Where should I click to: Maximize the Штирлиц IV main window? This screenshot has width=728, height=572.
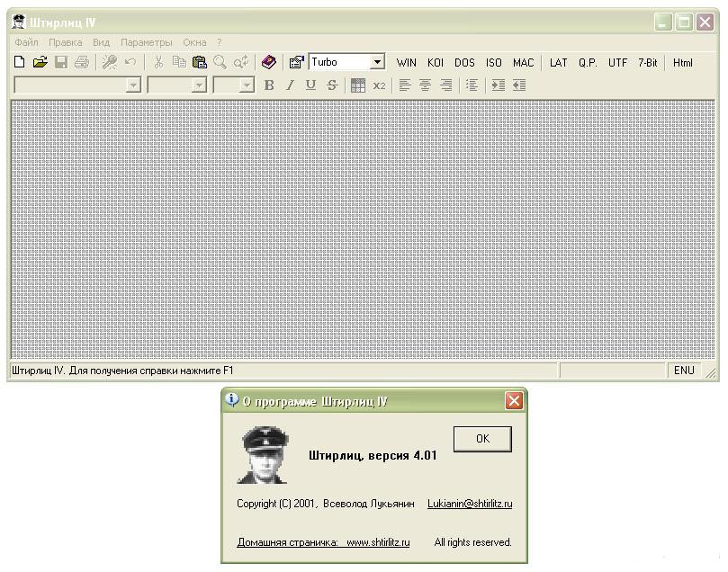point(684,22)
